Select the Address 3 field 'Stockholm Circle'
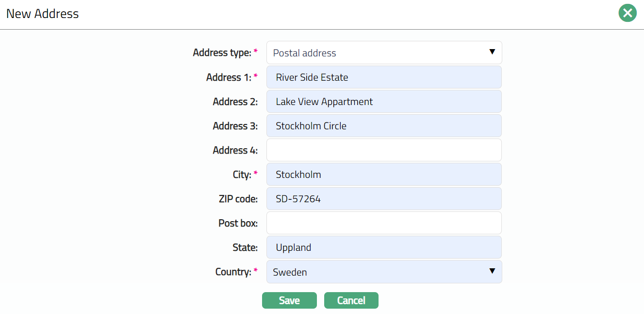The image size is (644, 314). (384, 126)
